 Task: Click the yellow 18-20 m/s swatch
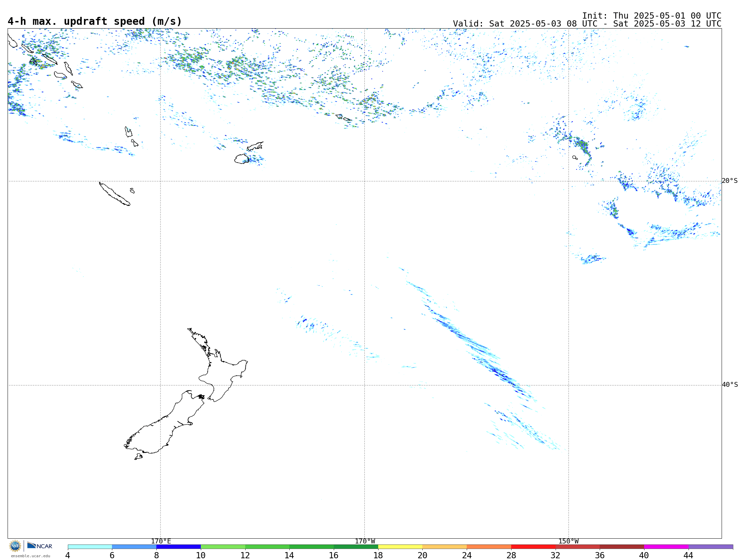coord(400,547)
